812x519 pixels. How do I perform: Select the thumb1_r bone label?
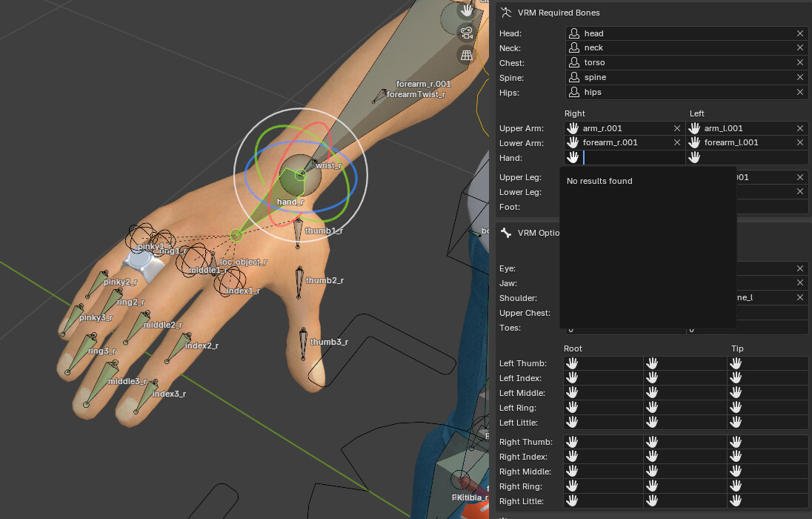(325, 231)
